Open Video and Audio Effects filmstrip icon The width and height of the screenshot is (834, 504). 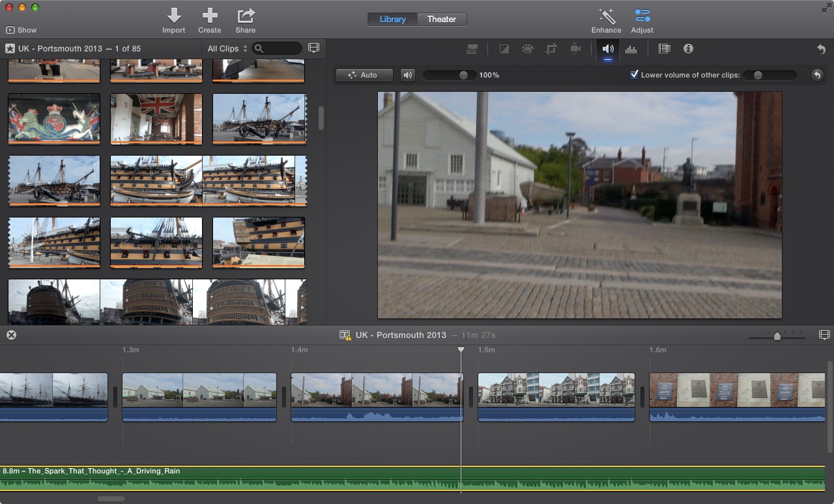coord(664,49)
